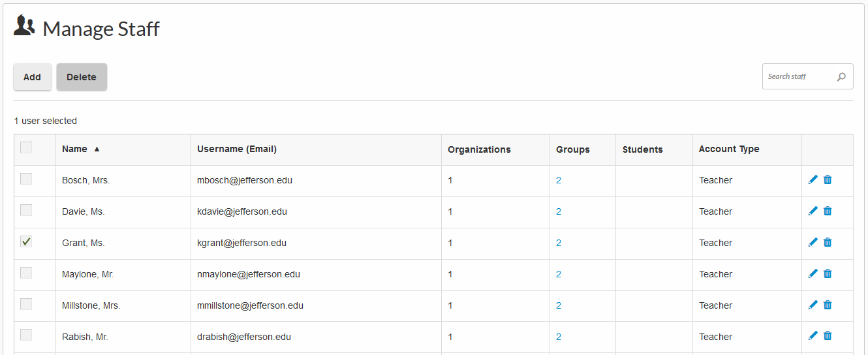Sort by Account Type column header
Screen dimensions: 868x355
coord(729,149)
